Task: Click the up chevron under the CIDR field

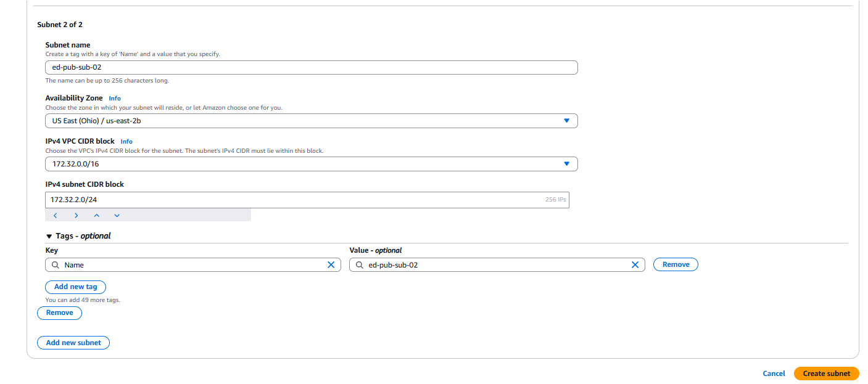Action: click(96, 215)
